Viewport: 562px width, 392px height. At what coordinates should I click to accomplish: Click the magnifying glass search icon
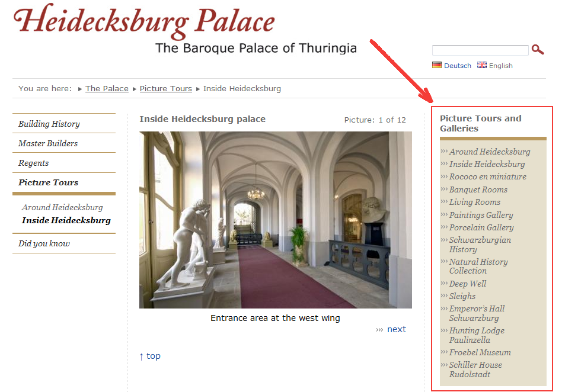(538, 49)
